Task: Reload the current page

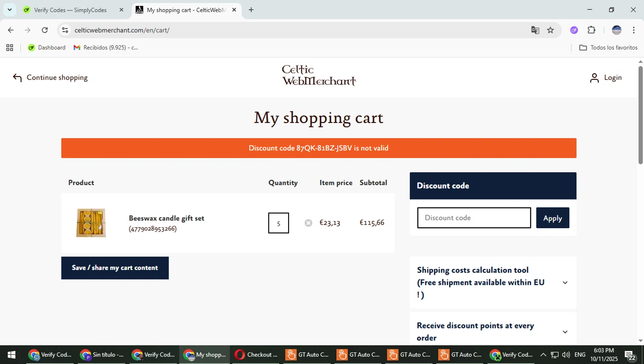Action: [45, 30]
